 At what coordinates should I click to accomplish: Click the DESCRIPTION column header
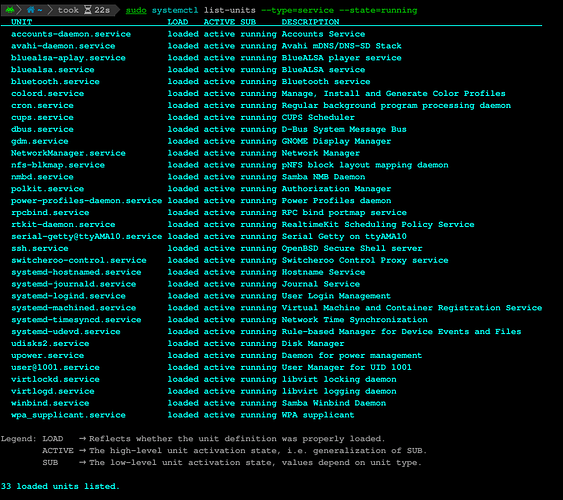click(310, 22)
